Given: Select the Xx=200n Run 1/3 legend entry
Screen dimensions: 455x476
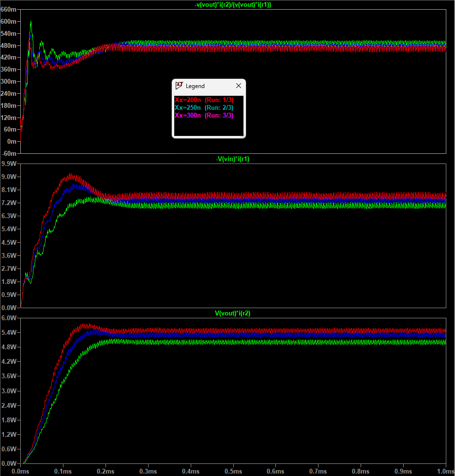Looking at the screenshot, I should tap(204, 100).
